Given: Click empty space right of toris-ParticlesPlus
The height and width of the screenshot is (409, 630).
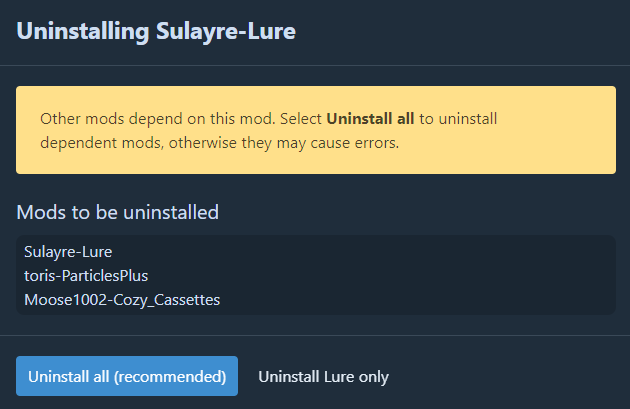Looking at the screenshot, I should tap(400, 275).
